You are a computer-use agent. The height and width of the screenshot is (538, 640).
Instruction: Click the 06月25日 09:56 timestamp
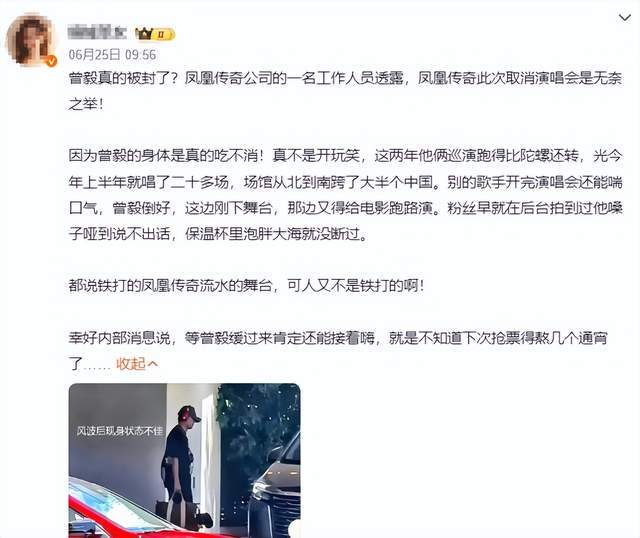click(112, 54)
